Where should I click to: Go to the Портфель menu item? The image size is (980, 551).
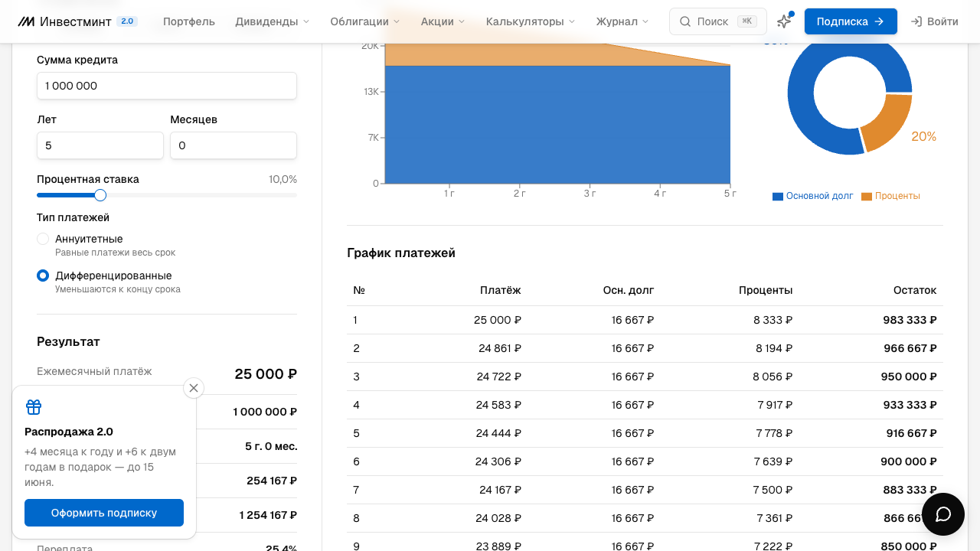point(189,21)
